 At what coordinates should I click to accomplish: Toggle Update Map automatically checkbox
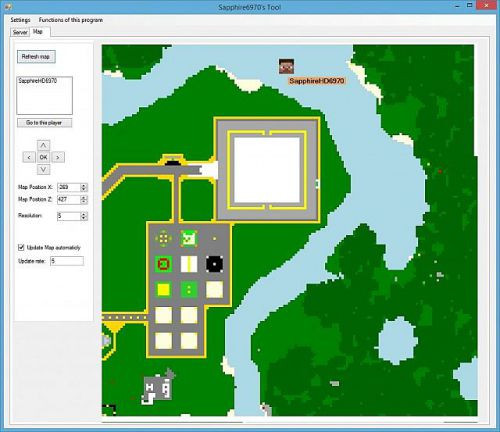coord(21,247)
